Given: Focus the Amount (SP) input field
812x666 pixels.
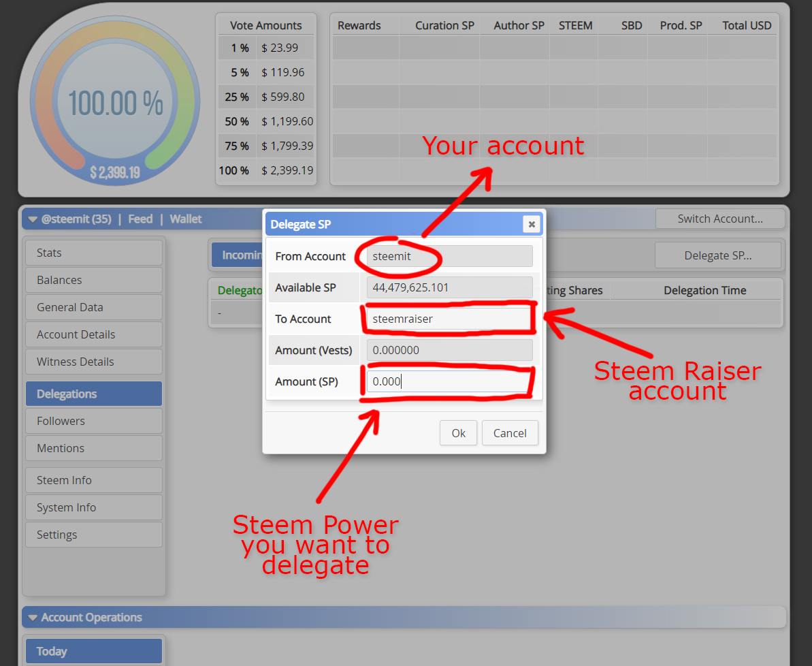Looking at the screenshot, I should pos(449,381).
